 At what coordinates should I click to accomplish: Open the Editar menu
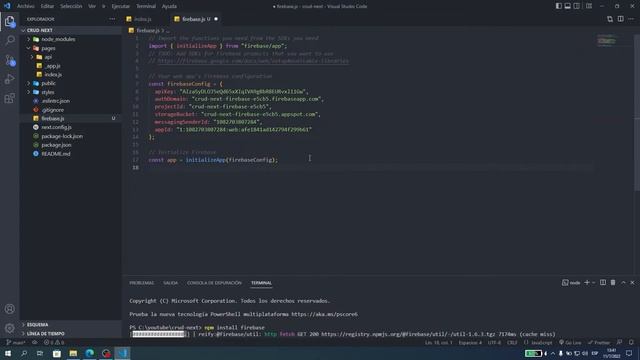(x=47, y=6)
